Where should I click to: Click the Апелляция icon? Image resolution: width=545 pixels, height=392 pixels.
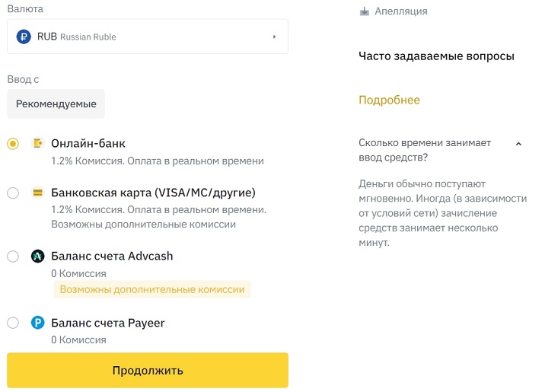coord(365,11)
